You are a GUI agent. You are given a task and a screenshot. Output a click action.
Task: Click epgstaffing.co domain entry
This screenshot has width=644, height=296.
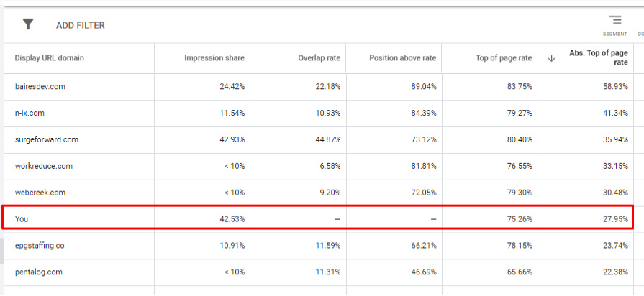[x=40, y=246]
